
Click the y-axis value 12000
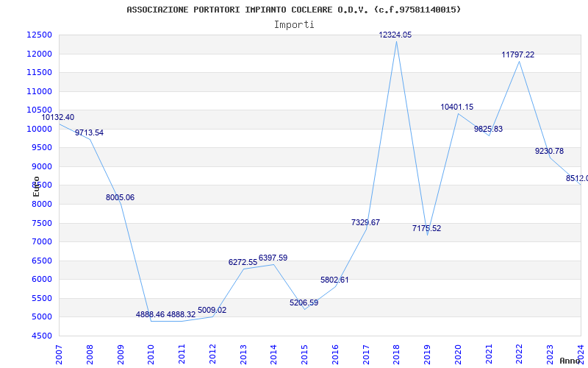click(40, 54)
